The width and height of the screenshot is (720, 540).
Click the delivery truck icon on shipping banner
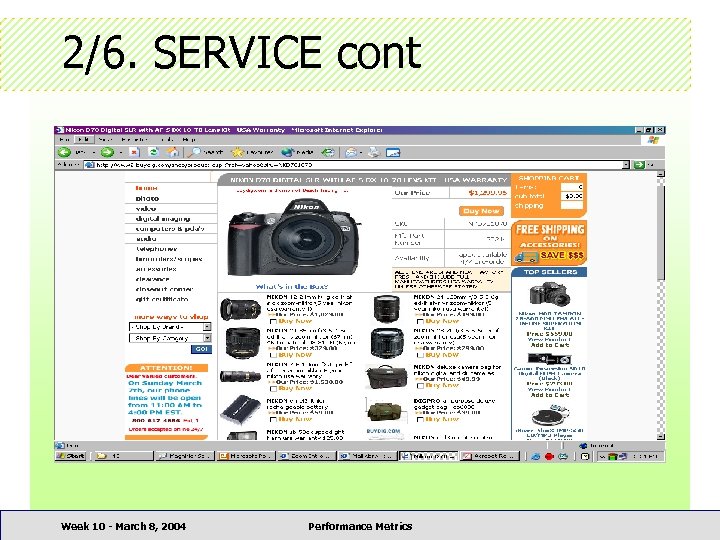click(x=526, y=257)
